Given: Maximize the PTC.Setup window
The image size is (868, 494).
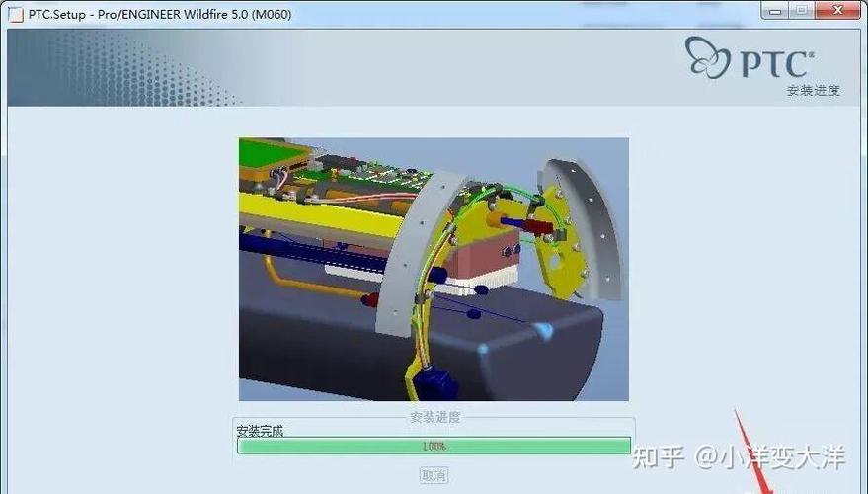Looking at the screenshot, I should (801, 11).
